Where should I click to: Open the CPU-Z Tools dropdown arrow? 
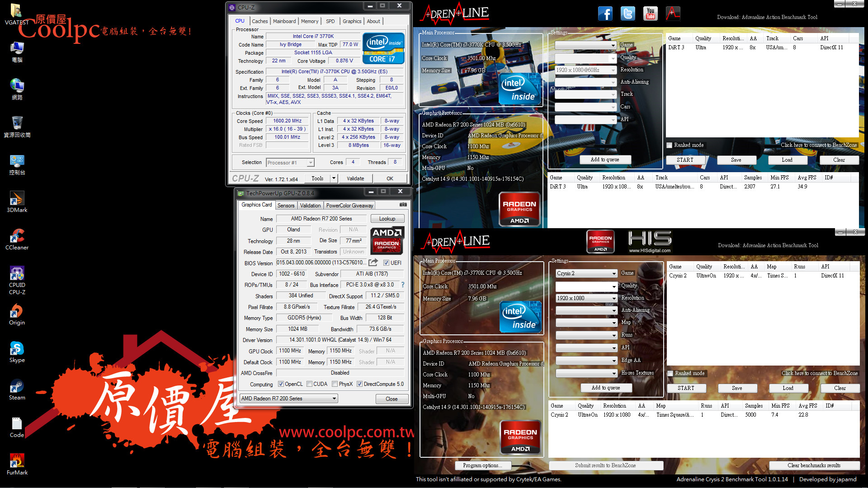tap(334, 178)
